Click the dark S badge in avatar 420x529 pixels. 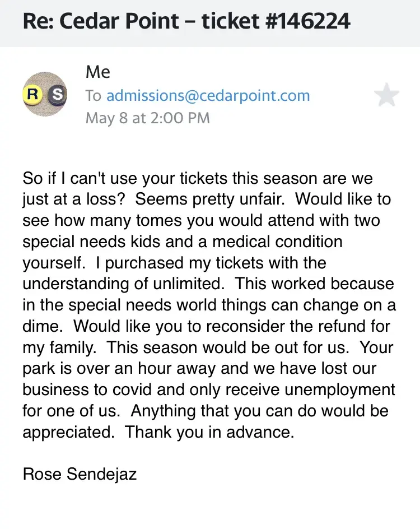57,95
